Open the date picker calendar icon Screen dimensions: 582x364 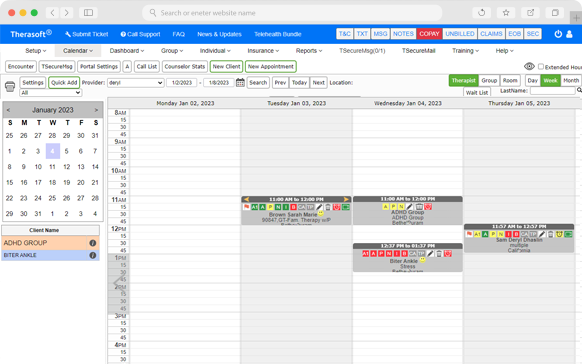point(240,82)
